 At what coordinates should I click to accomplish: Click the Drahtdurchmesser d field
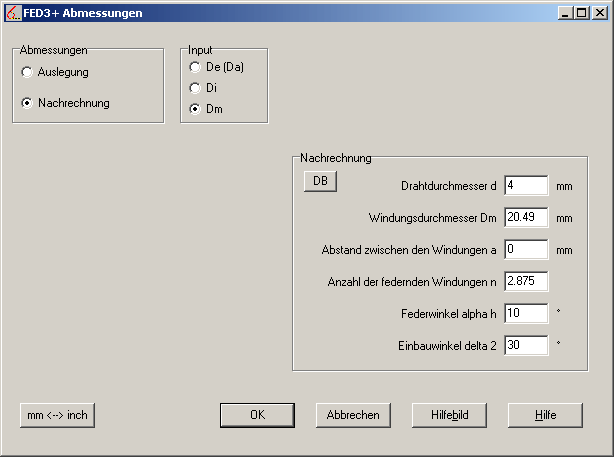point(526,185)
